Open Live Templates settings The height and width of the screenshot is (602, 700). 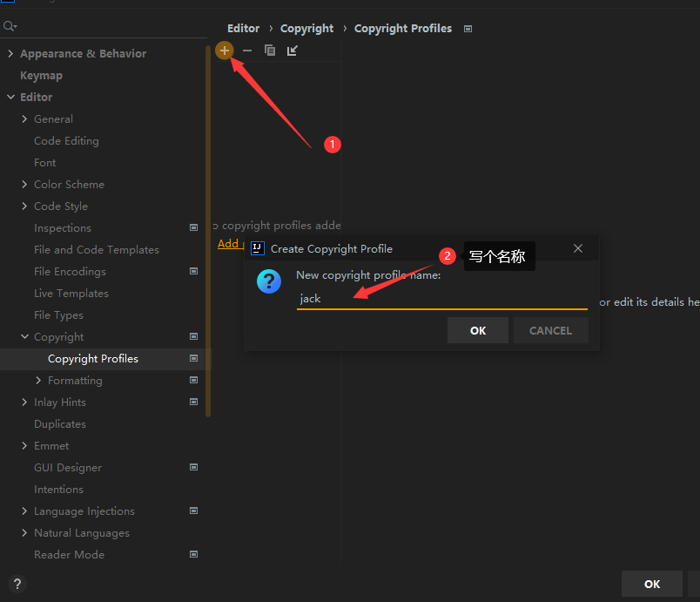pos(71,294)
